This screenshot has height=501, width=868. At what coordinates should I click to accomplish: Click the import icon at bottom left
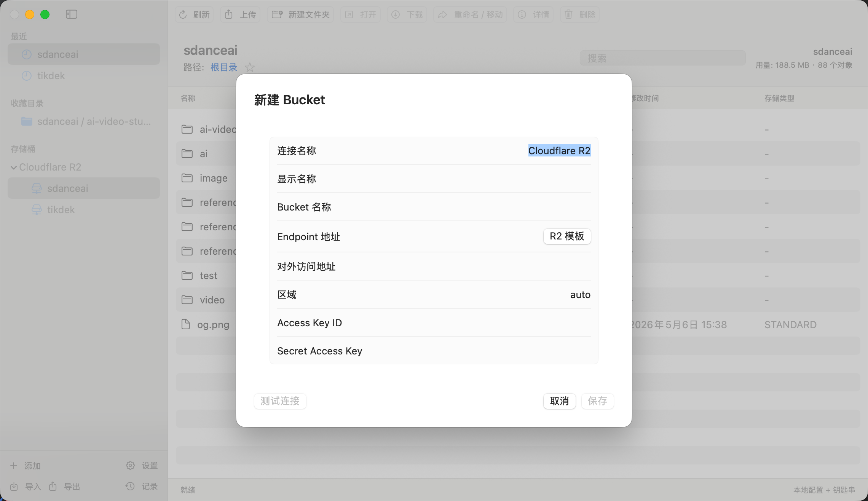point(14,487)
